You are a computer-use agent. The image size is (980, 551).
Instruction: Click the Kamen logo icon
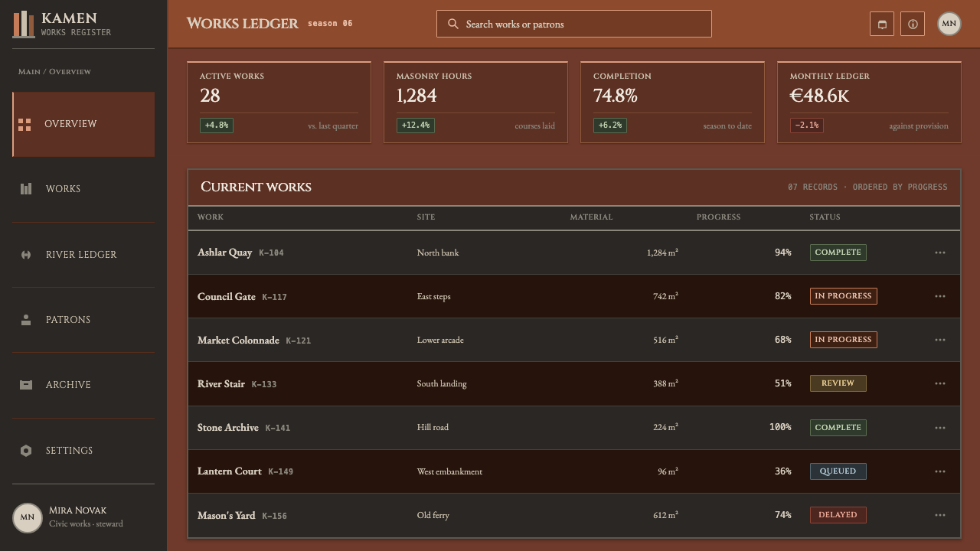24,24
